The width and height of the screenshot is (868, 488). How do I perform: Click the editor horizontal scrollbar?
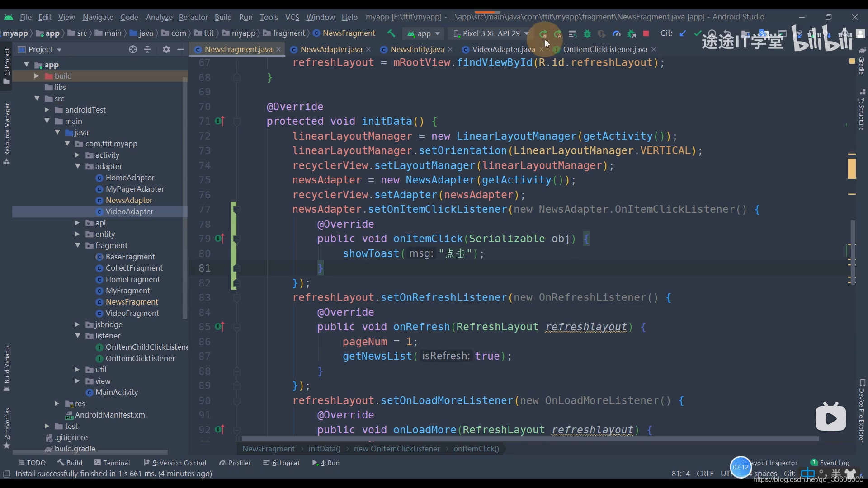point(530,439)
